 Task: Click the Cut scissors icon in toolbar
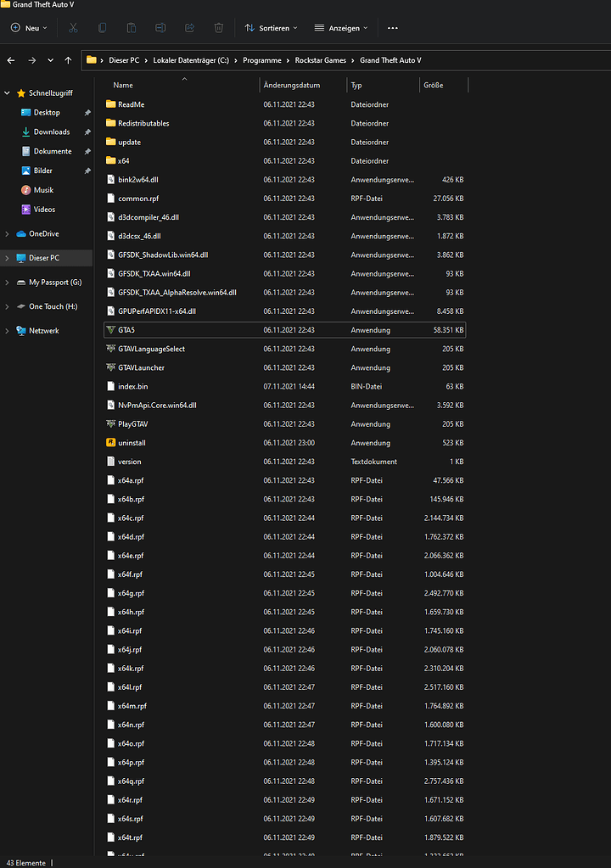click(73, 28)
